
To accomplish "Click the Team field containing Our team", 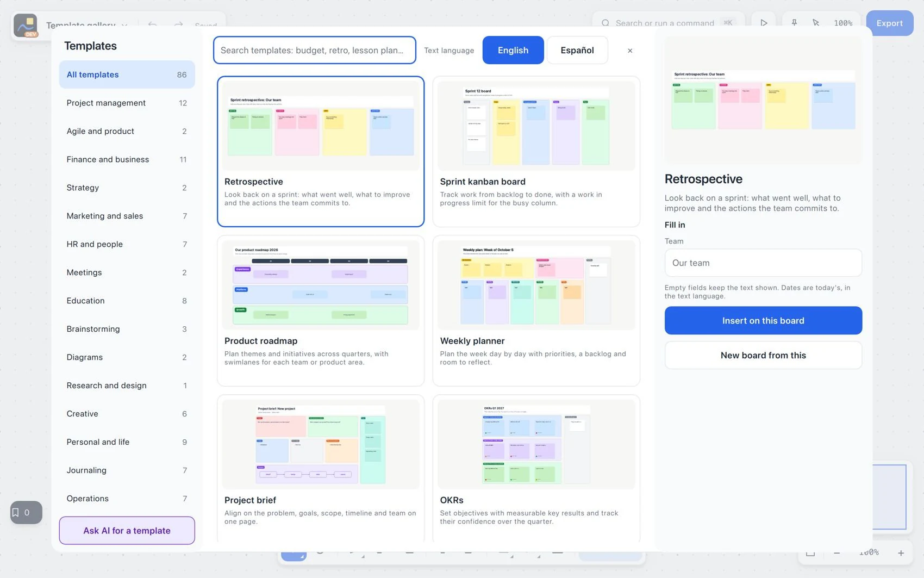I will coord(763,263).
